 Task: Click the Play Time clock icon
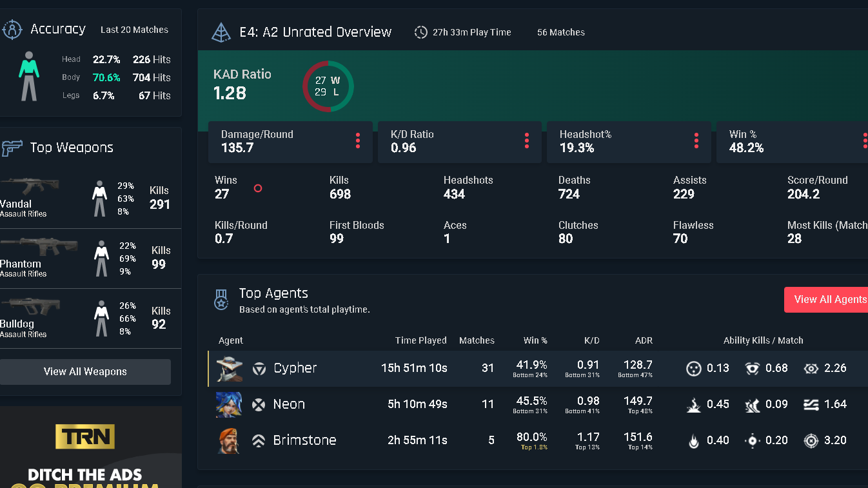tap(420, 32)
